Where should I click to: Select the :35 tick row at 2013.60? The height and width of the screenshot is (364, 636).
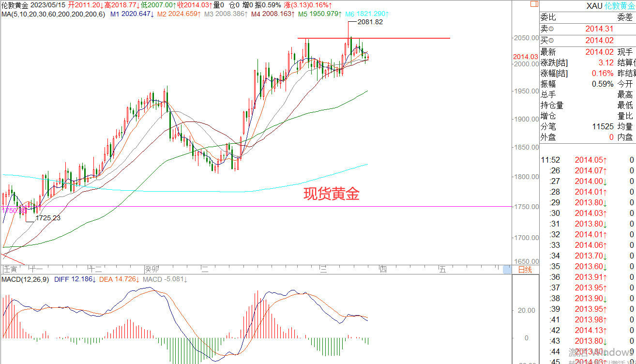pyautogui.click(x=588, y=266)
